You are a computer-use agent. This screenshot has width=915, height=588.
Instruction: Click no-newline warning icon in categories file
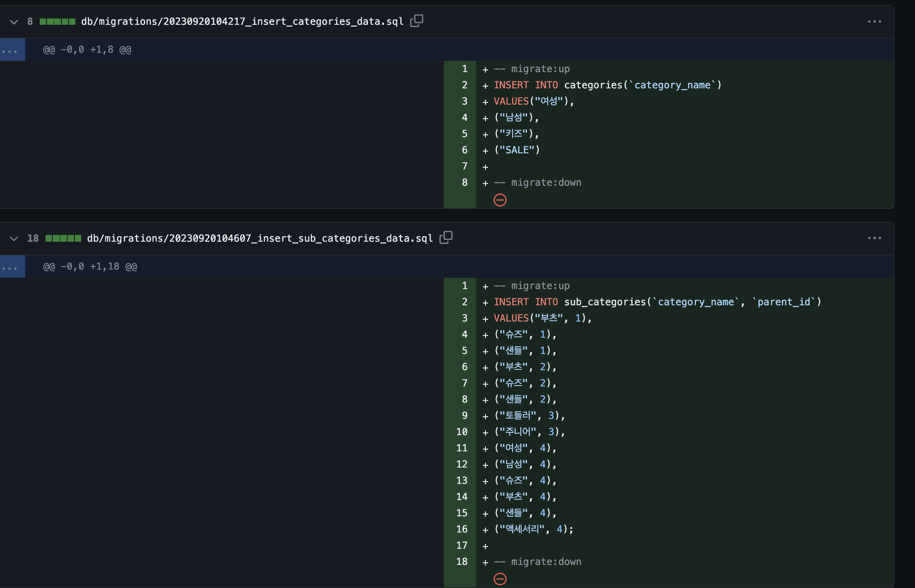point(500,200)
